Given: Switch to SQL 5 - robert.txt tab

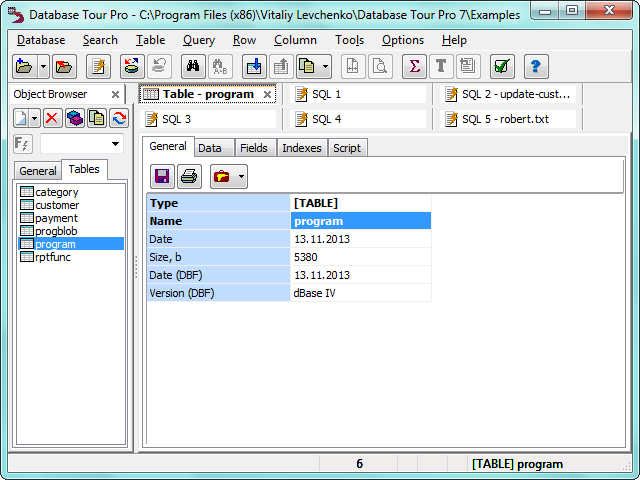Looking at the screenshot, I should pos(508,119).
